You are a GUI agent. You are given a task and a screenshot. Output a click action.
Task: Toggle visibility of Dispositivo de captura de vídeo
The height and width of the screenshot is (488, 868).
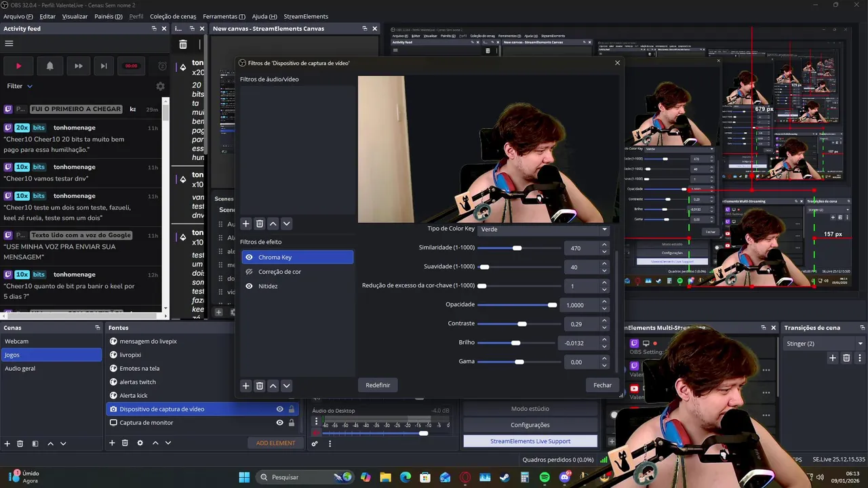click(279, 409)
